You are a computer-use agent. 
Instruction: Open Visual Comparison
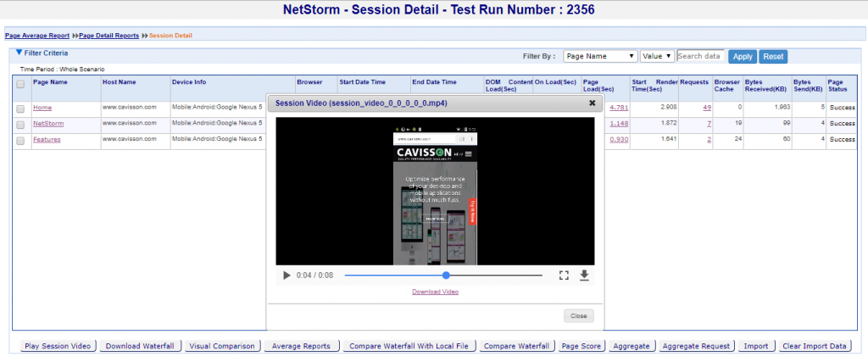coord(222,346)
